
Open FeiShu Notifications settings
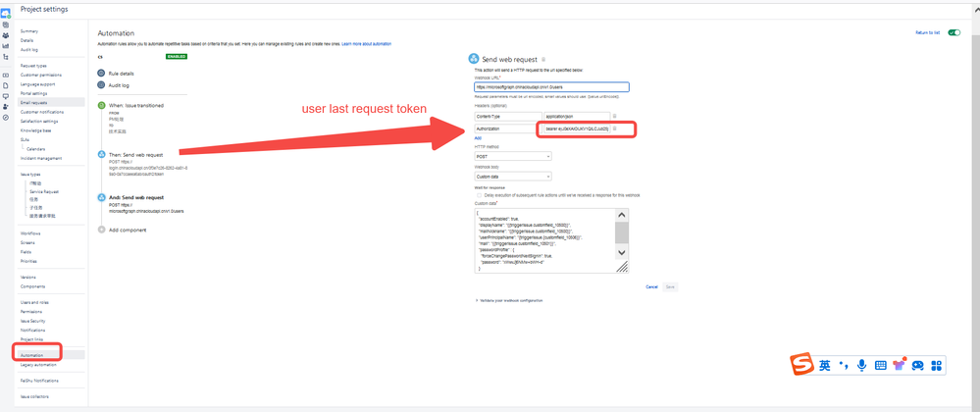39,380
